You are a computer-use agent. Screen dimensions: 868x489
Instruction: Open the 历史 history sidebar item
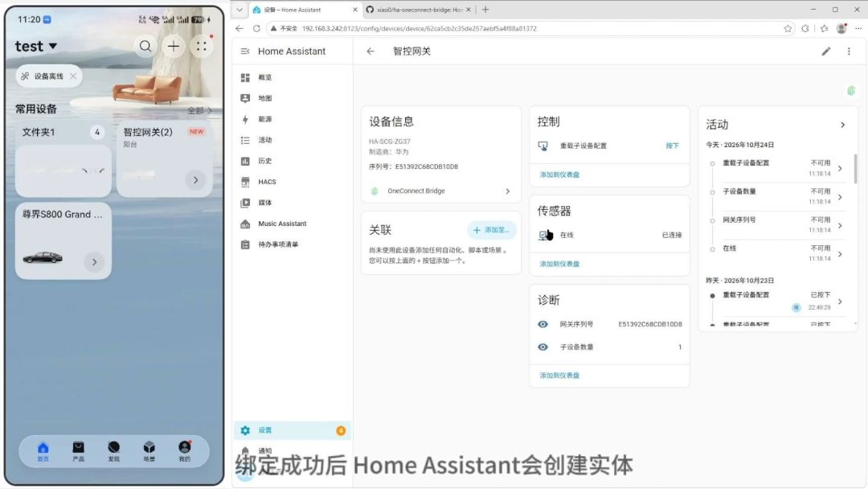292,161
